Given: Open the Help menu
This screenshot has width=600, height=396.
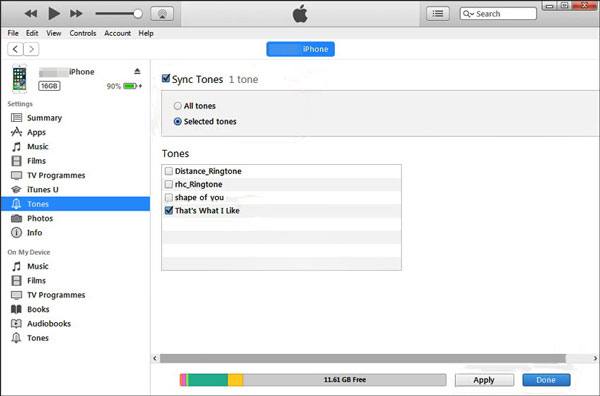Looking at the screenshot, I should pos(146,33).
